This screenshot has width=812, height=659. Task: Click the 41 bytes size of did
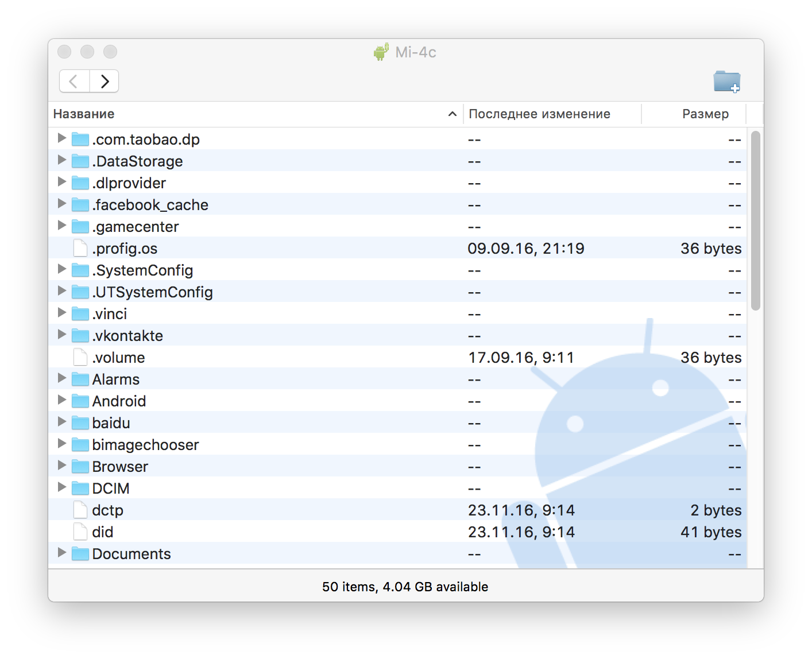[x=711, y=532]
